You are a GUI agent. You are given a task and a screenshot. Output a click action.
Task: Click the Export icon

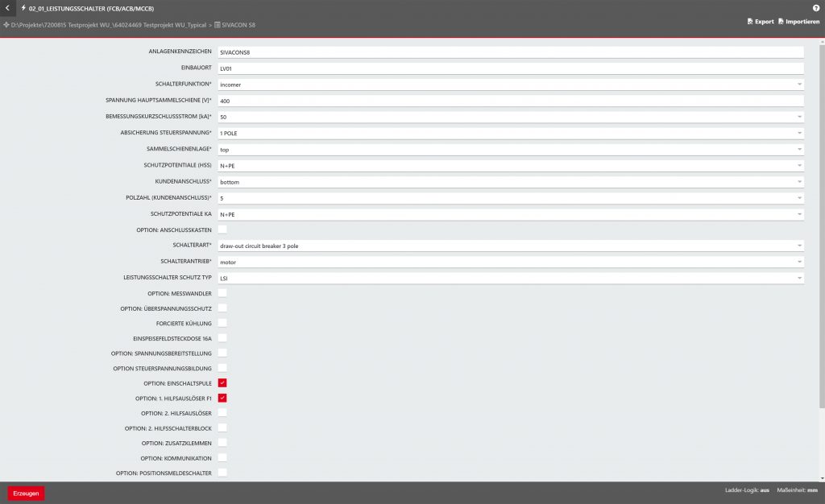(x=751, y=22)
